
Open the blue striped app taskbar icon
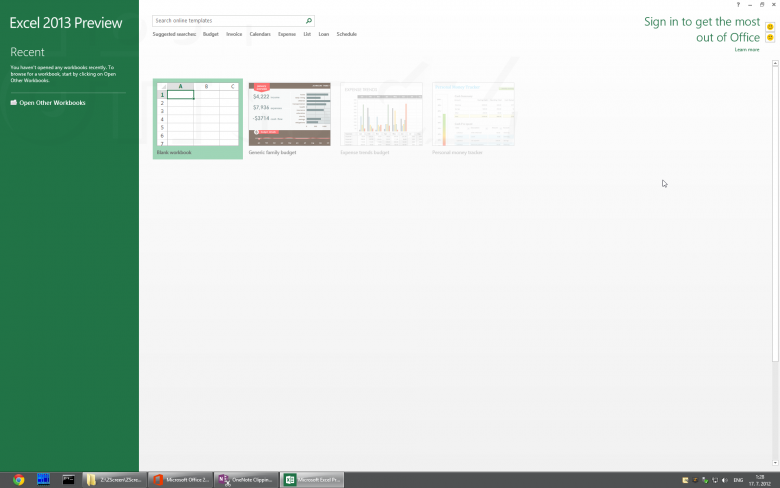tap(43, 480)
